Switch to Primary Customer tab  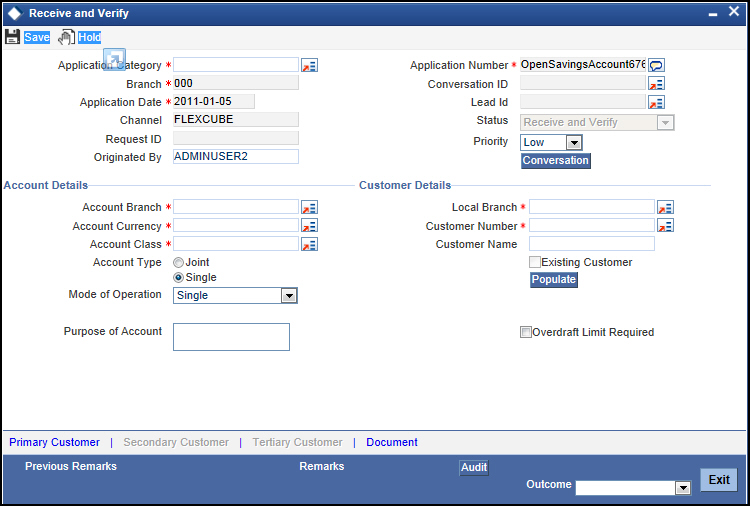point(55,442)
